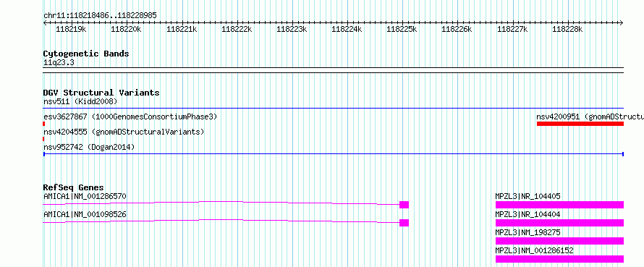Click the 118226k ruler tick label
Image resolution: width=644 pixels, height=267 pixels.
coord(457,29)
